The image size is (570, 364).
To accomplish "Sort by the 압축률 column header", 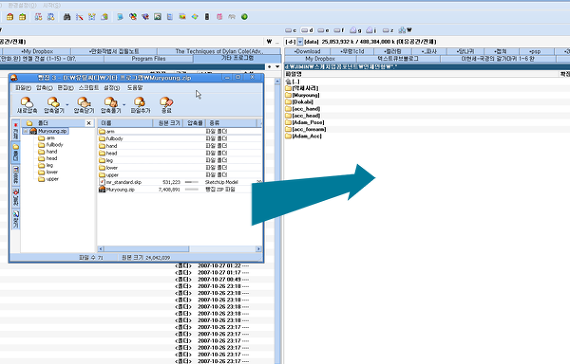I will coord(194,123).
